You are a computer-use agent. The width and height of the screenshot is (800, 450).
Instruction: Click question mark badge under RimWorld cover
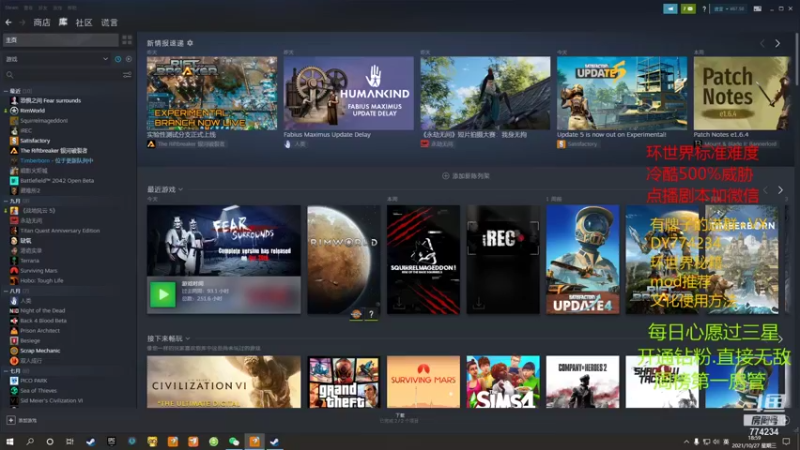(371, 314)
